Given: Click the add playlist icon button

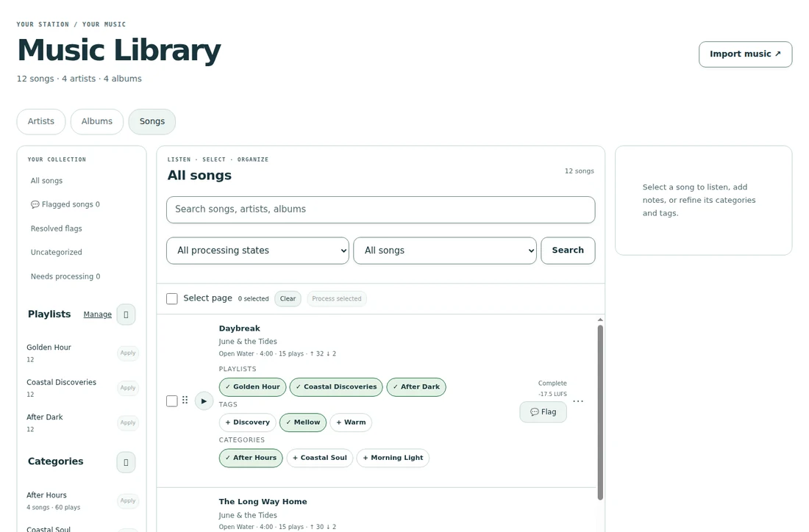Looking at the screenshot, I should point(126,314).
